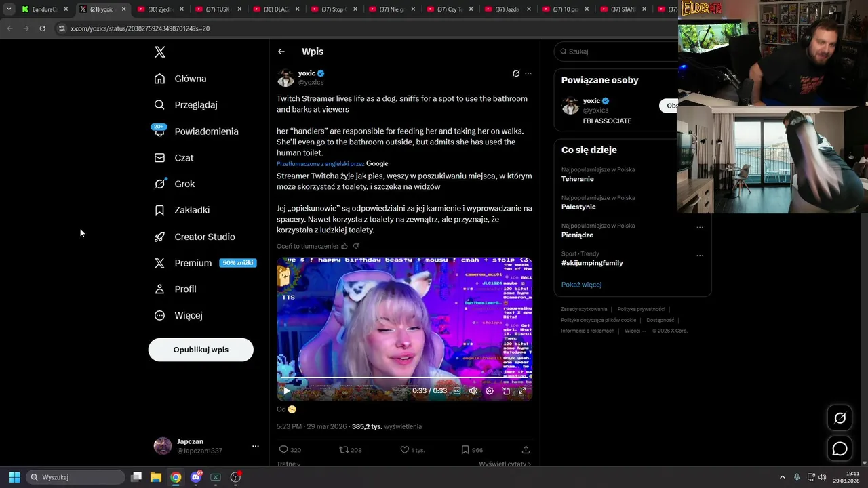Open the floating Grok button
The width and height of the screenshot is (868, 488).
840,418
